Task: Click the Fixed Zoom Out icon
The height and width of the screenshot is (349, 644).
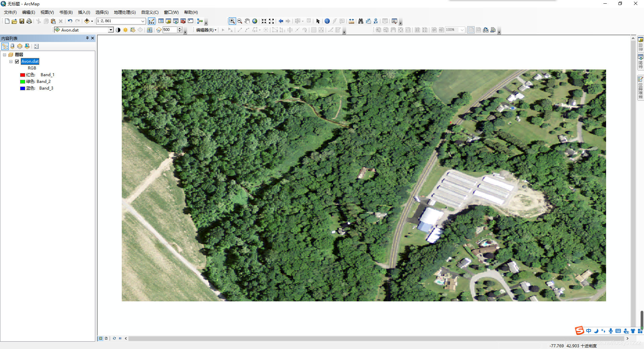Action: point(271,21)
